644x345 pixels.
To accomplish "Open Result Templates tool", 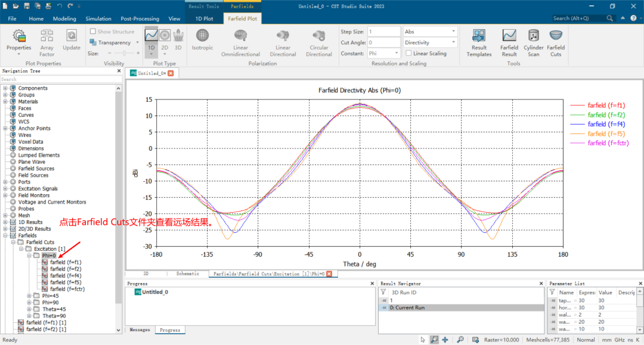I will pyautogui.click(x=479, y=42).
